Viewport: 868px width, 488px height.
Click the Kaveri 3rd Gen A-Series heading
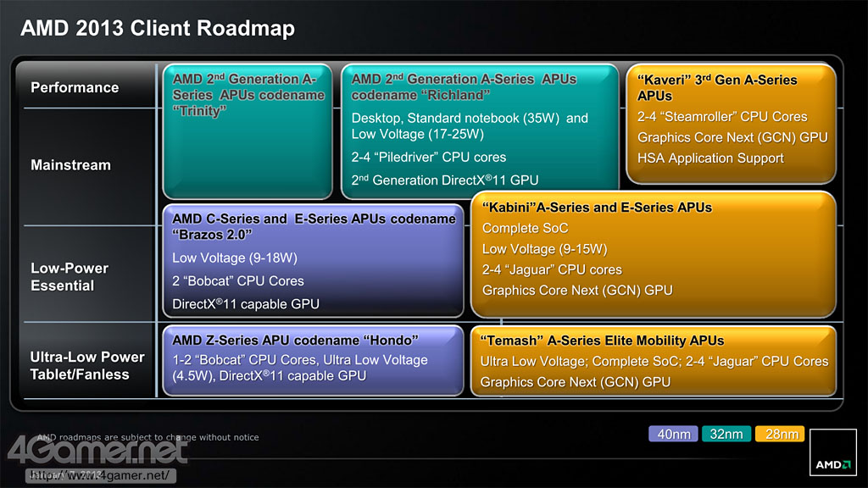click(x=717, y=88)
